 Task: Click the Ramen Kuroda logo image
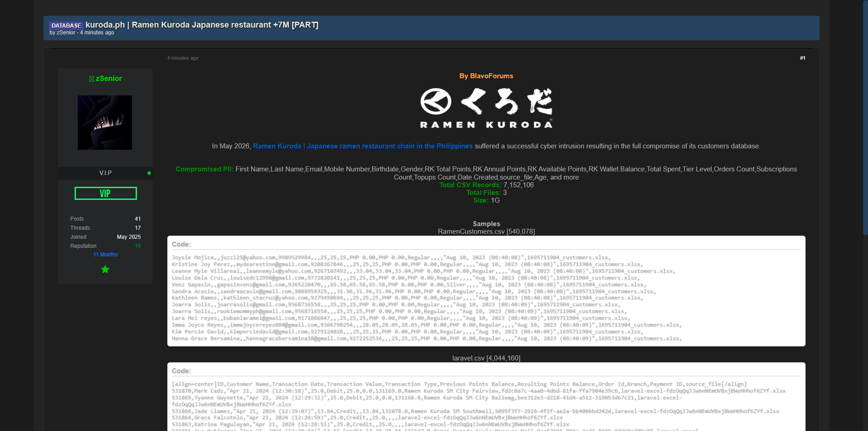[x=486, y=108]
